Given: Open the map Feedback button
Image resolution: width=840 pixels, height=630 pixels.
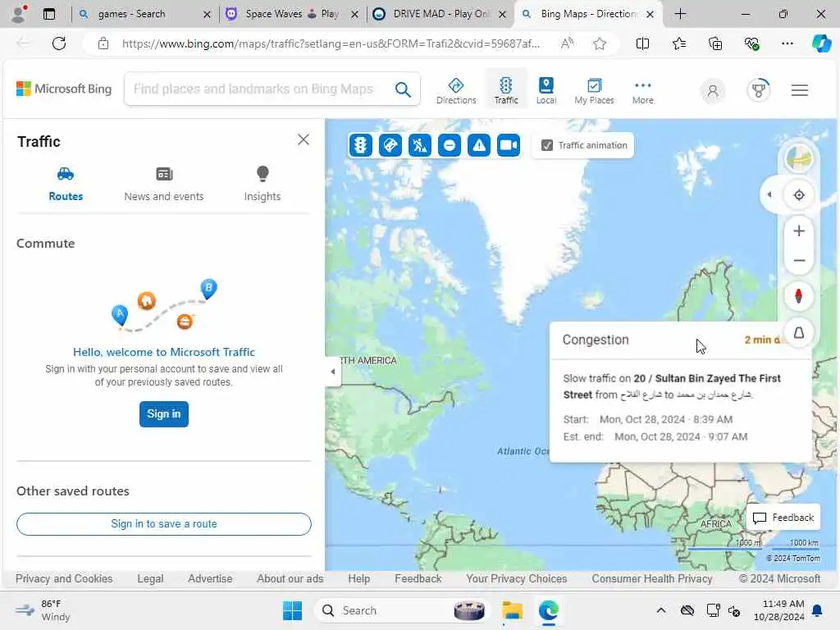Looking at the screenshot, I should (x=783, y=518).
